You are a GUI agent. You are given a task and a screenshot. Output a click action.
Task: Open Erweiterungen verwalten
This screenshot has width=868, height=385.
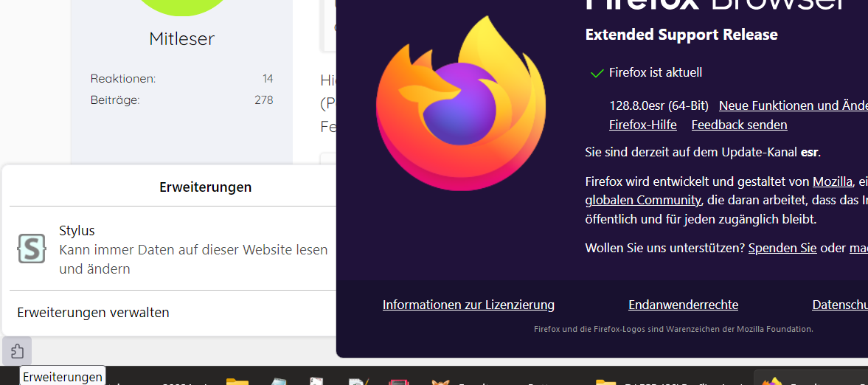coord(93,313)
